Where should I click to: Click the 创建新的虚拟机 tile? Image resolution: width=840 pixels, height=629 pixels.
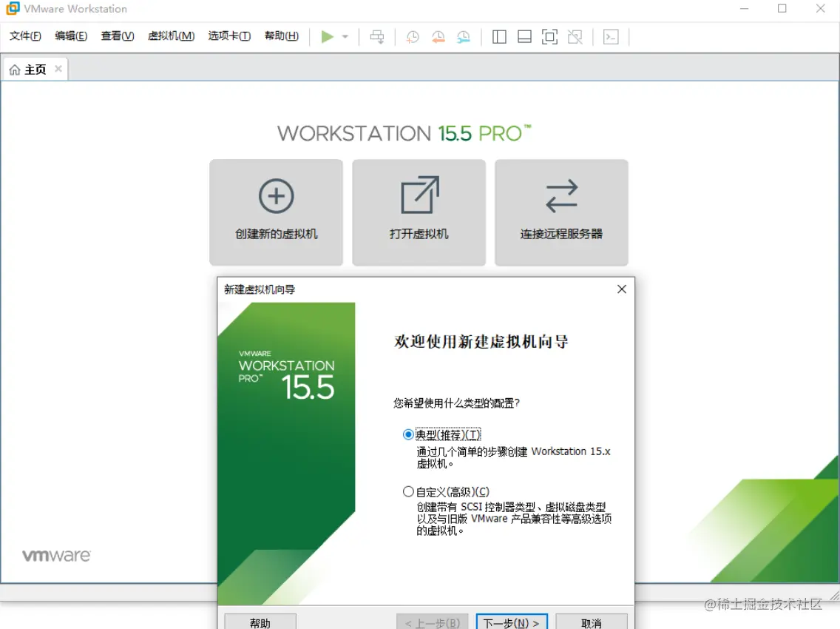click(x=276, y=212)
